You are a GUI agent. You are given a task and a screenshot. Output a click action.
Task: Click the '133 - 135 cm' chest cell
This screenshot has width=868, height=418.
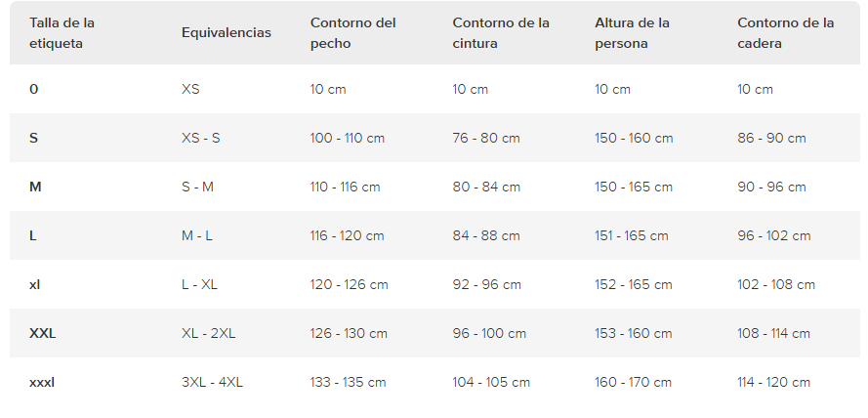pyautogui.click(x=348, y=382)
